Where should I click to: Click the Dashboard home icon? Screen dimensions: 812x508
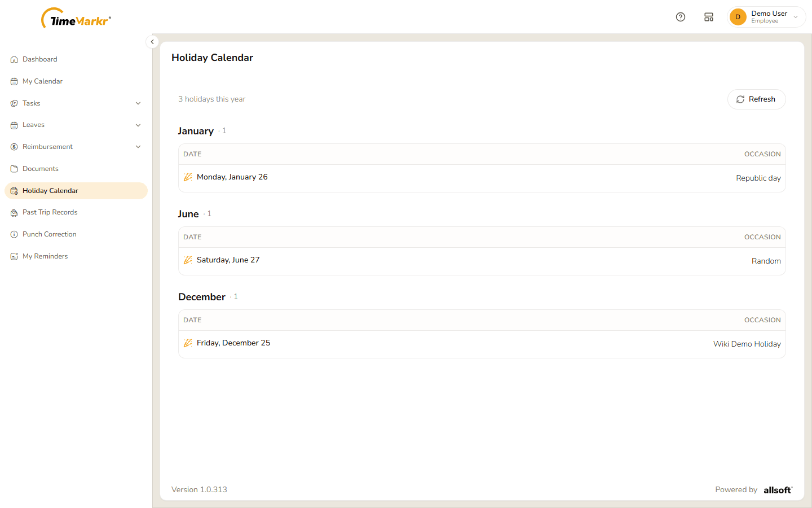[14, 59]
